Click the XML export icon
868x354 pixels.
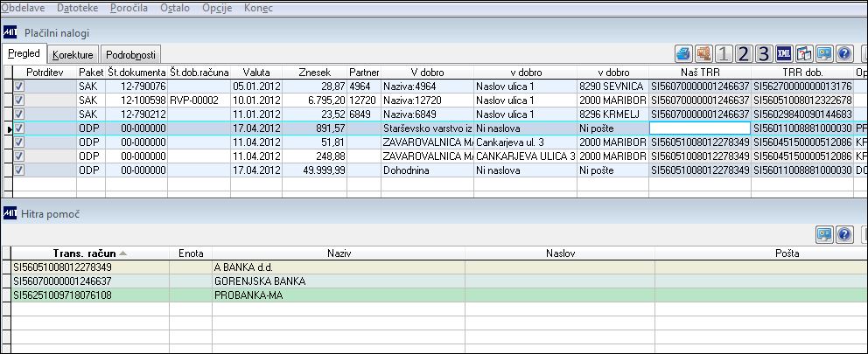[x=784, y=53]
